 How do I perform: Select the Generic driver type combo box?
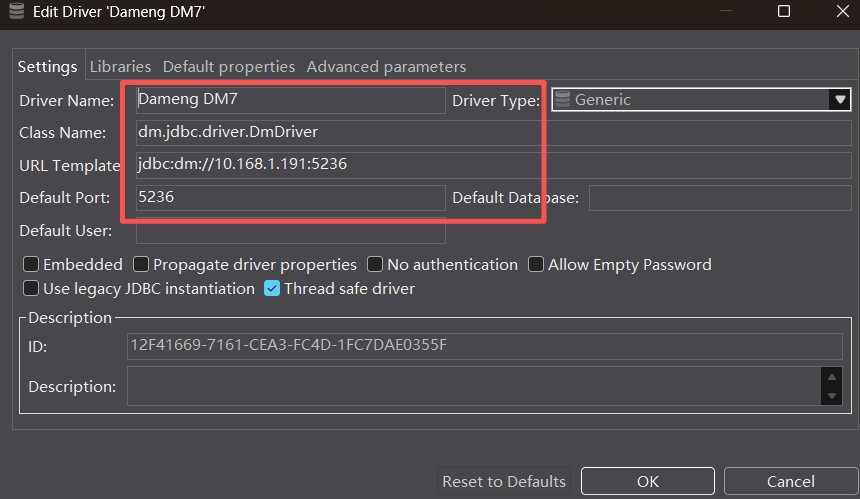pyautogui.click(x=690, y=99)
